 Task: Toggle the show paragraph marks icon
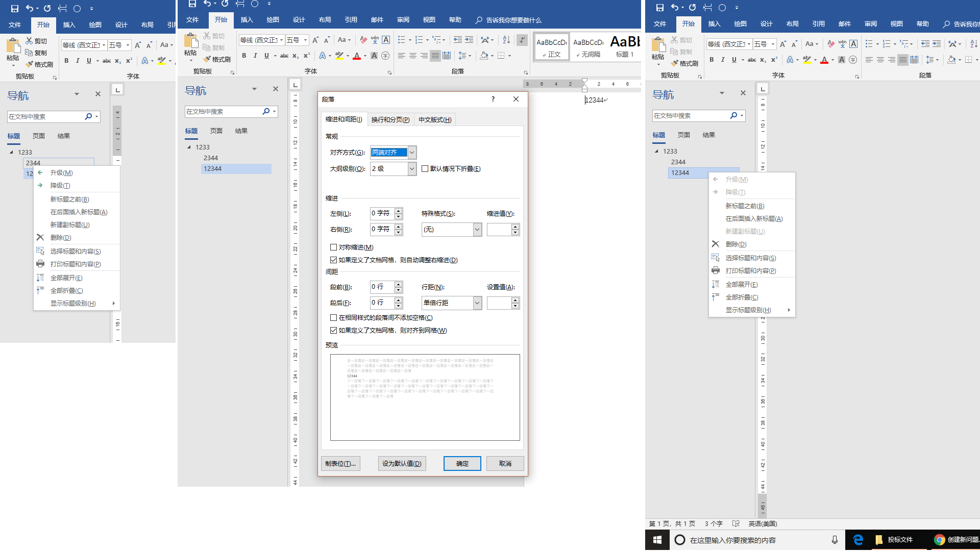[x=522, y=40]
